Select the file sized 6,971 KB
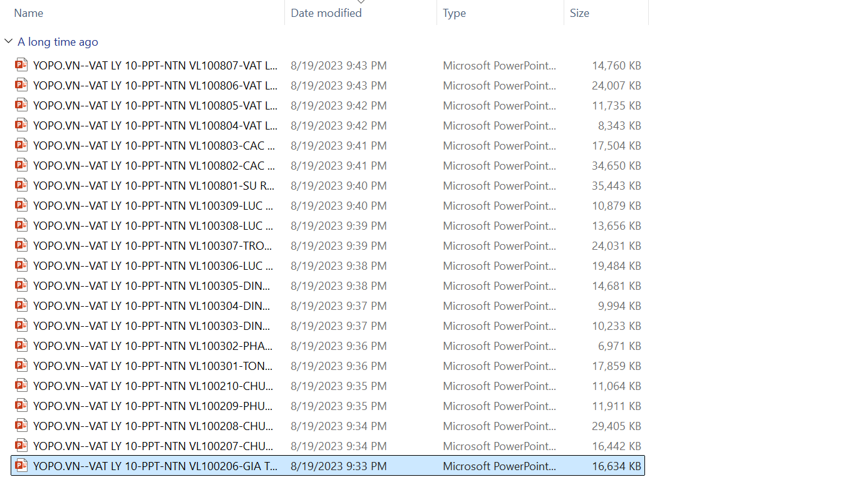The height and width of the screenshot is (477, 868). pyautogui.click(x=619, y=346)
